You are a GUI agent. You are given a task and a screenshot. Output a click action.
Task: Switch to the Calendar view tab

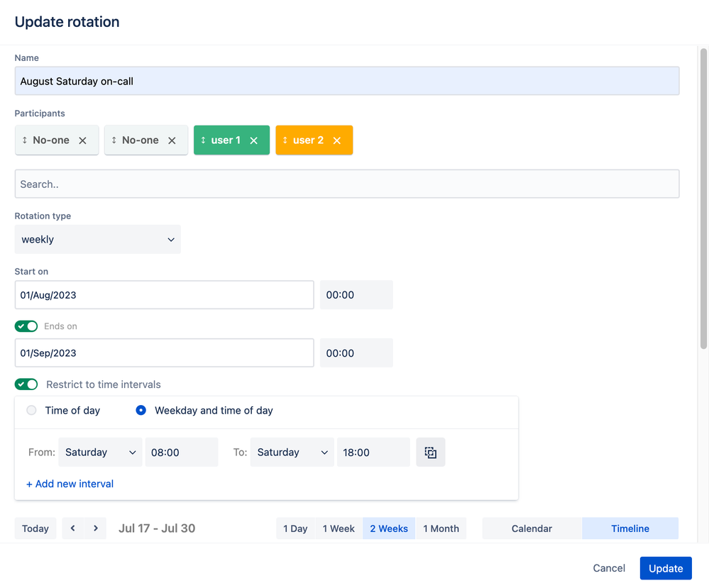pos(532,528)
